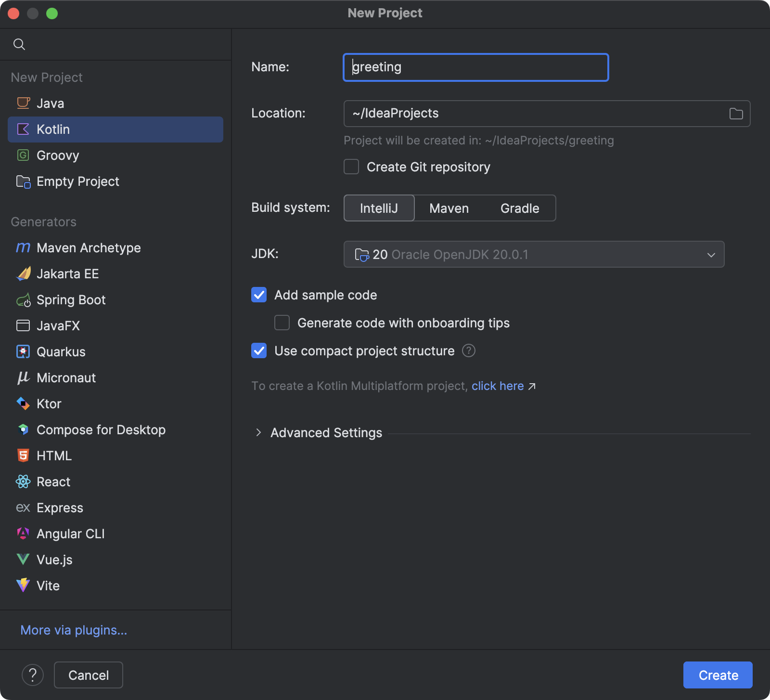The width and height of the screenshot is (770, 700).
Task: Click inside the project Name field
Action: click(475, 67)
